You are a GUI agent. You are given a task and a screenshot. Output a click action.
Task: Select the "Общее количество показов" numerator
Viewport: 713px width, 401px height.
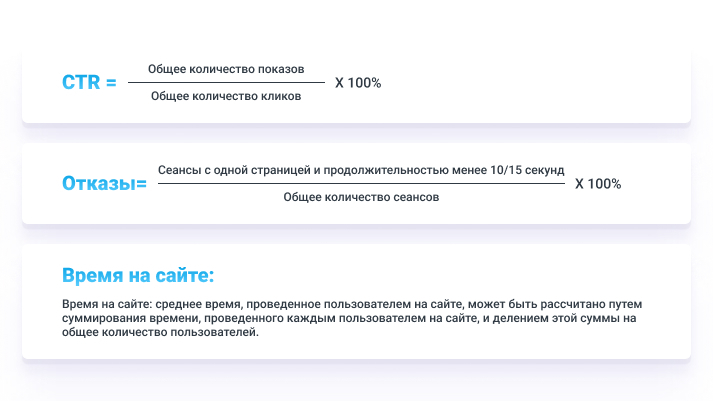pyautogui.click(x=226, y=69)
